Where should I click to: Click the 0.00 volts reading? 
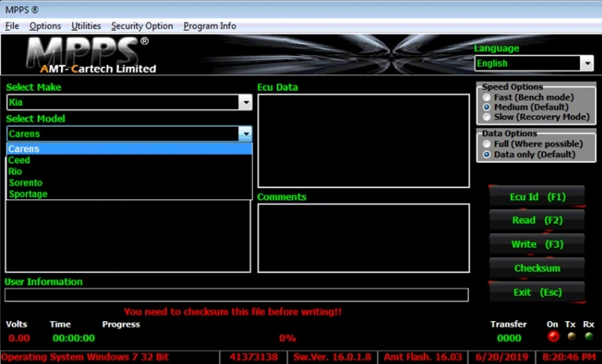click(19, 338)
